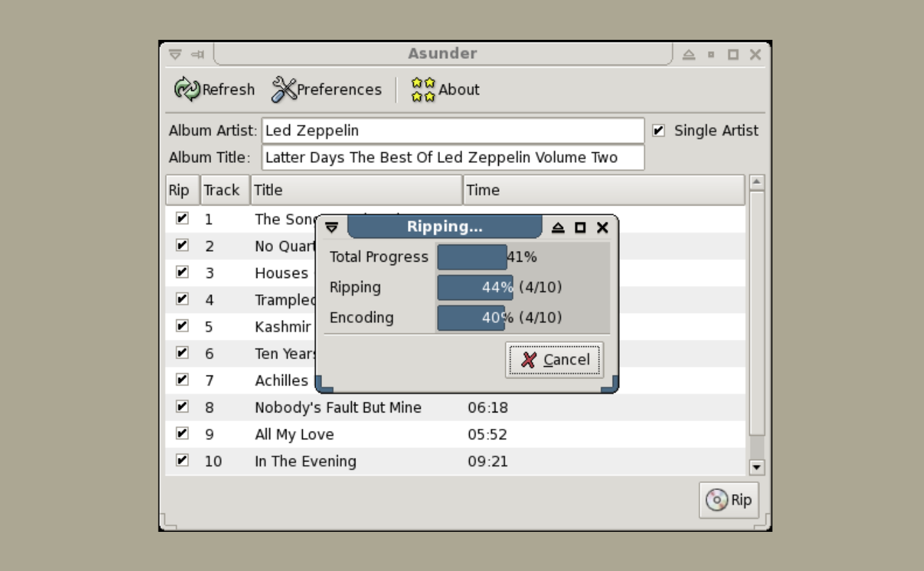Open the About dialog
This screenshot has height=571, width=924.
446,90
